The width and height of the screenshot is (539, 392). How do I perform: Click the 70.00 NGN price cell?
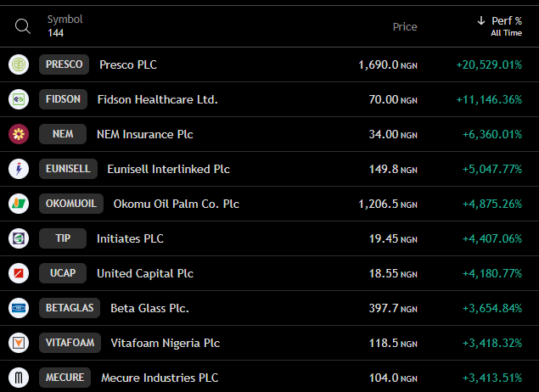tap(393, 99)
